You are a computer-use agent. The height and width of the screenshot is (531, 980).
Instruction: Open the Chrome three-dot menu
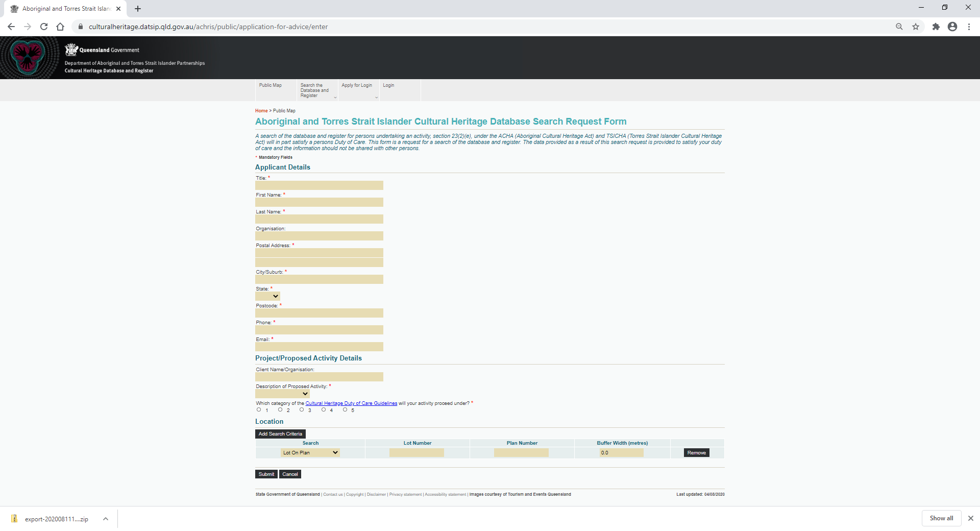coord(969,27)
